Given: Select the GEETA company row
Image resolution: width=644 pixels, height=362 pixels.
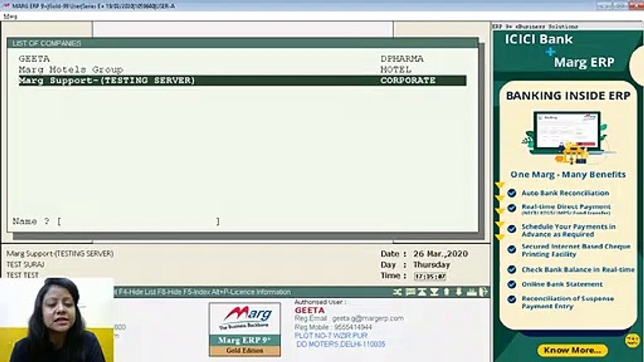Looking at the screenshot, I should point(243,59).
